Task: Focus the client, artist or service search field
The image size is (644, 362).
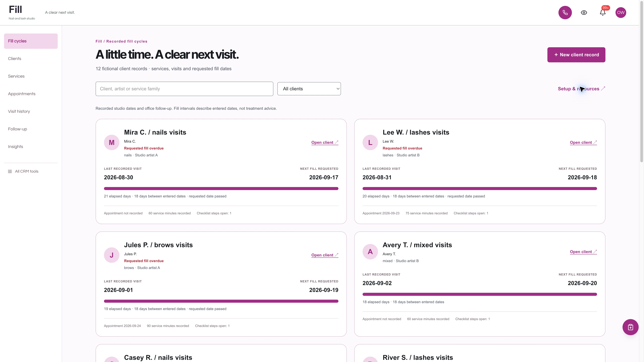Action: (x=184, y=89)
